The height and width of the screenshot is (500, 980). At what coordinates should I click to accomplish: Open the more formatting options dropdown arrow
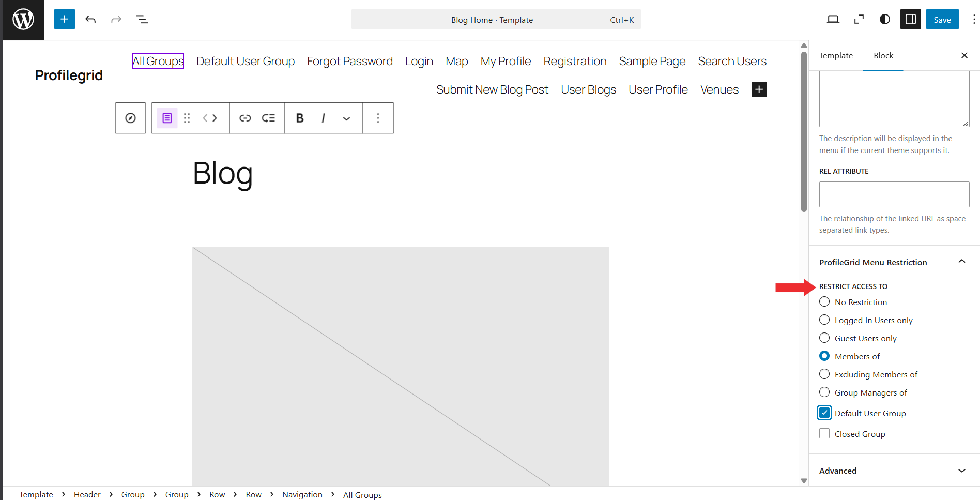[346, 118]
